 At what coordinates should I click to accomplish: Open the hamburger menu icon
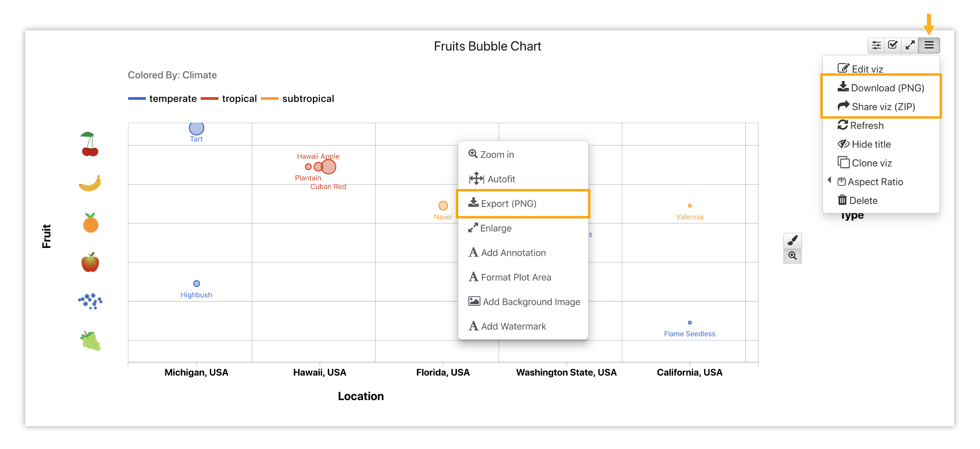(x=929, y=45)
